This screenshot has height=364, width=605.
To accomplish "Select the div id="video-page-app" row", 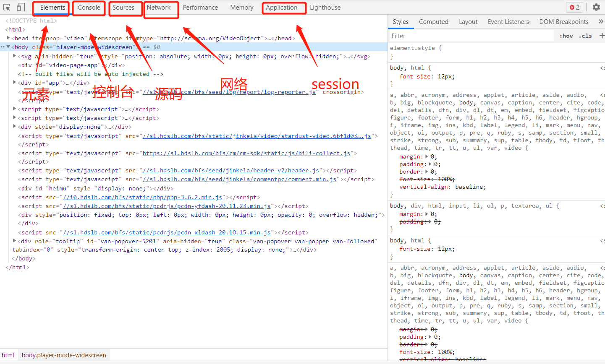I will point(71,65).
